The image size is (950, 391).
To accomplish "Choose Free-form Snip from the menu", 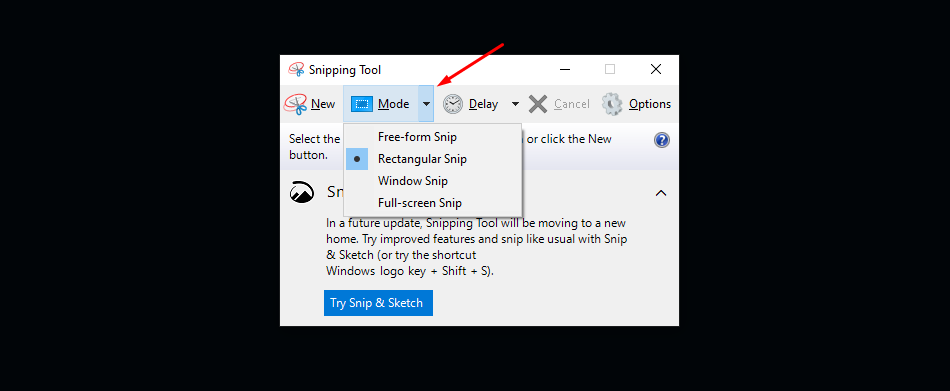I will tap(433, 137).
